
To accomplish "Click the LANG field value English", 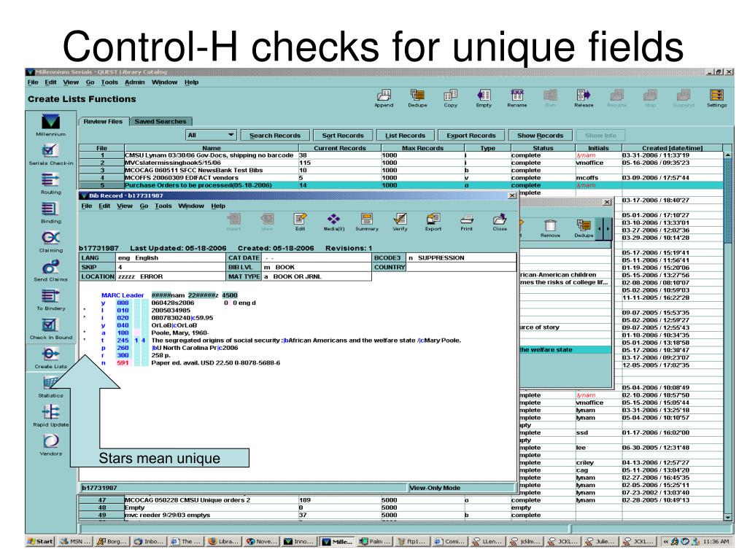I will [171, 257].
